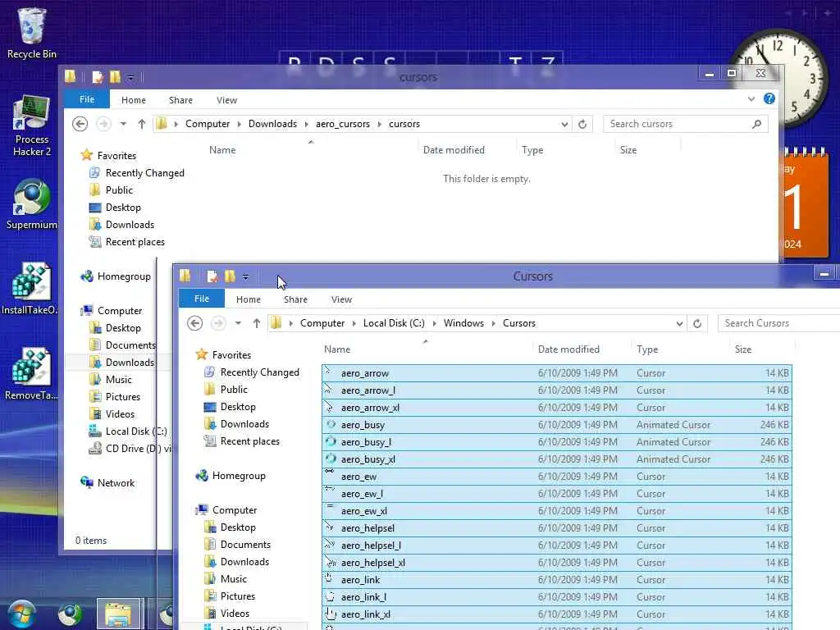The height and width of the screenshot is (630, 840).
Task: Click back arrow in Cursors front window
Action: tap(195, 323)
